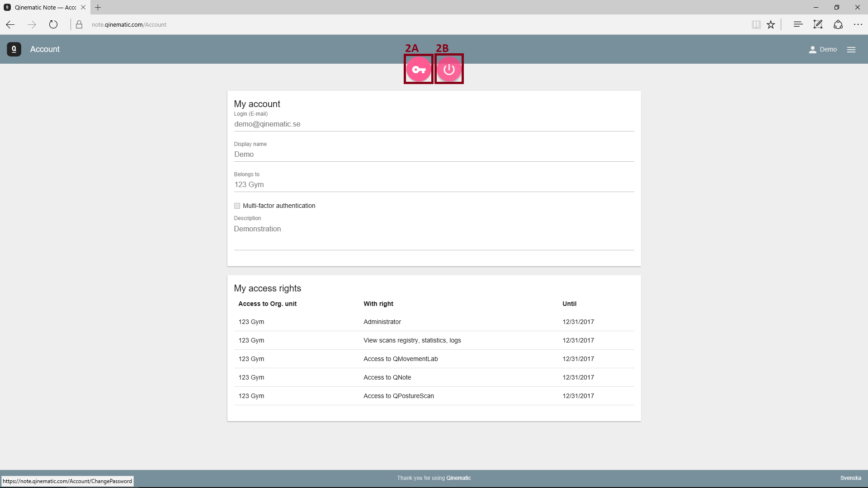Click the pink power logout button
This screenshot has height=488, width=868.
click(449, 70)
